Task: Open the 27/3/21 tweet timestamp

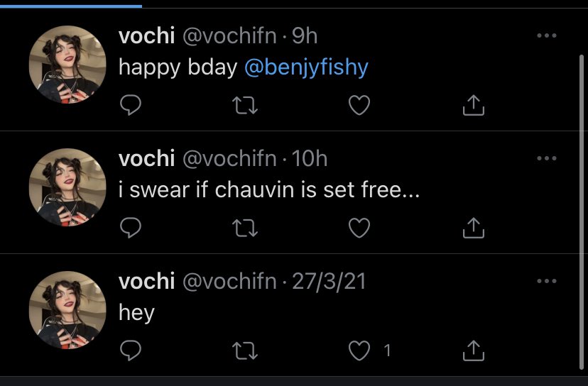Action: (x=329, y=282)
